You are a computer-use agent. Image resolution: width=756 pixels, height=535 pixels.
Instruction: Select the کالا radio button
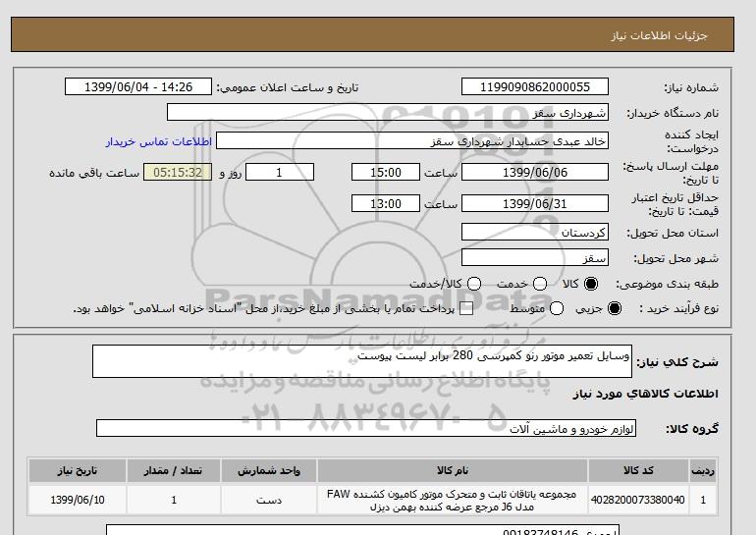[x=591, y=284]
